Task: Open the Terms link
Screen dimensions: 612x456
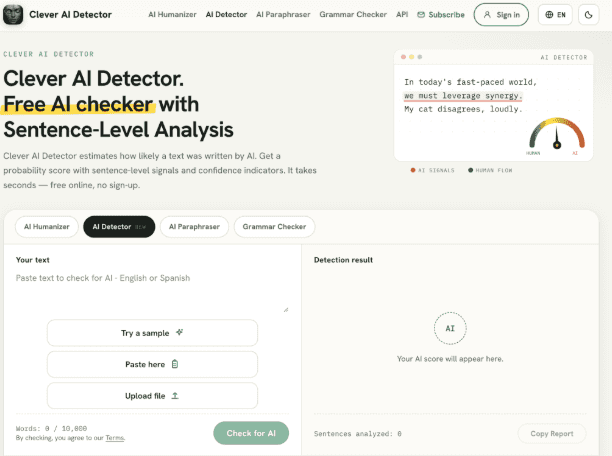Action: 115,438
